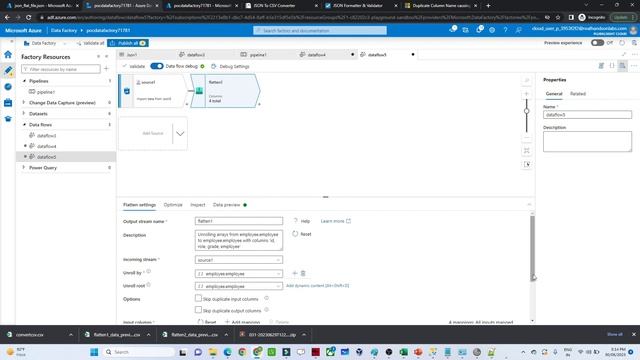This screenshot has height=360, width=640.
Task: Check Skip duplicate input columns
Action: (x=198, y=298)
